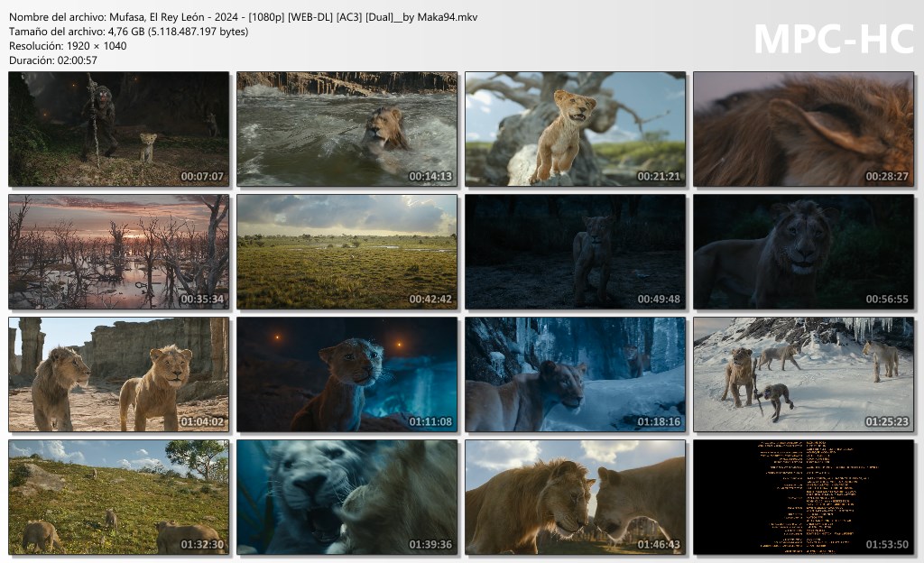Open the thumbnail stamped 00:07:07
This screenshot has width=924, height=563.
(x=118, y=129)
